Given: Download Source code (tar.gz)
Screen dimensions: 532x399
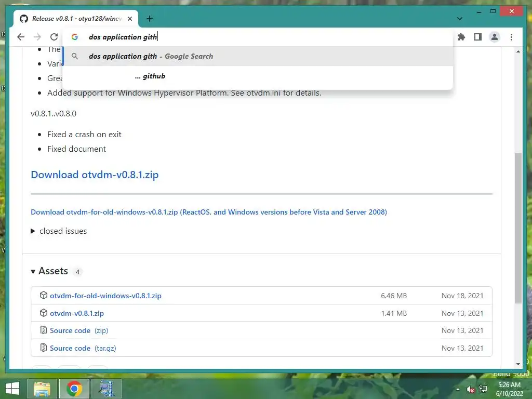Looking at the screenshot, I should click(x=83, y=348).
